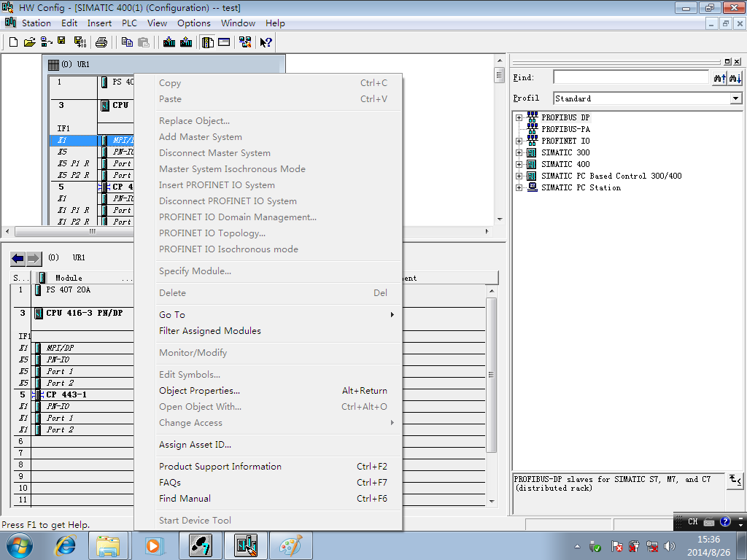Click the Upload to Programming Device toolbar icon
747x560 pixels.
point(186,42)
